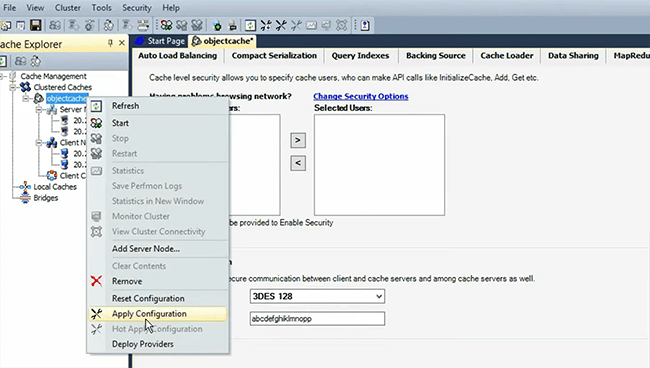This screenshot has height=368, width=650.
Task: Choose Add Server Node... menu entry
Action: [158, 249]
